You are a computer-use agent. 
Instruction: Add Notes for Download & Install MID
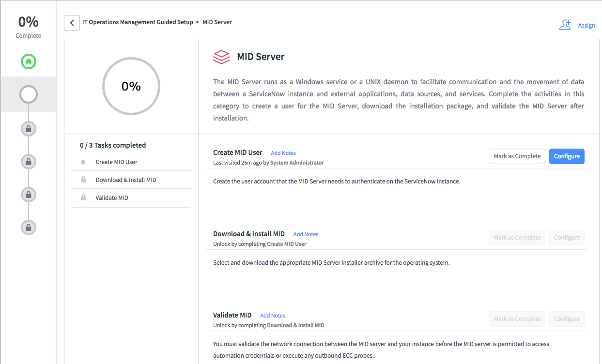[x=306, y=234]
